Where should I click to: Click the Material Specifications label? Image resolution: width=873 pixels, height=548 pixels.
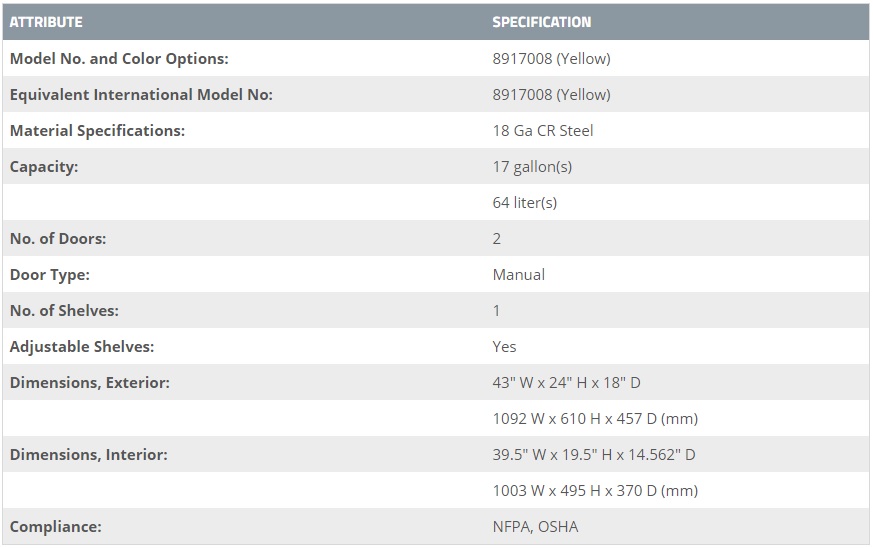coord(97,130)
